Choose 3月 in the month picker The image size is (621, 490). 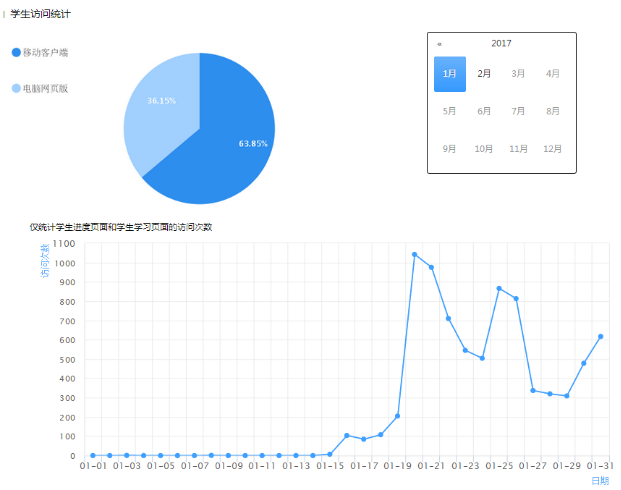518,74
